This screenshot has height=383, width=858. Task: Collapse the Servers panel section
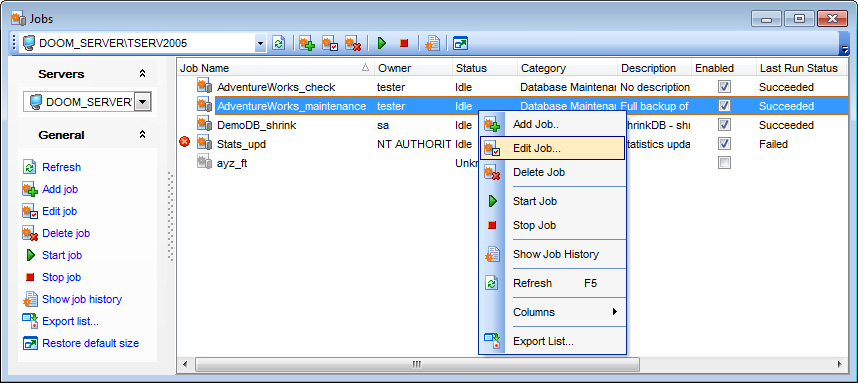(x=142, y=74)
